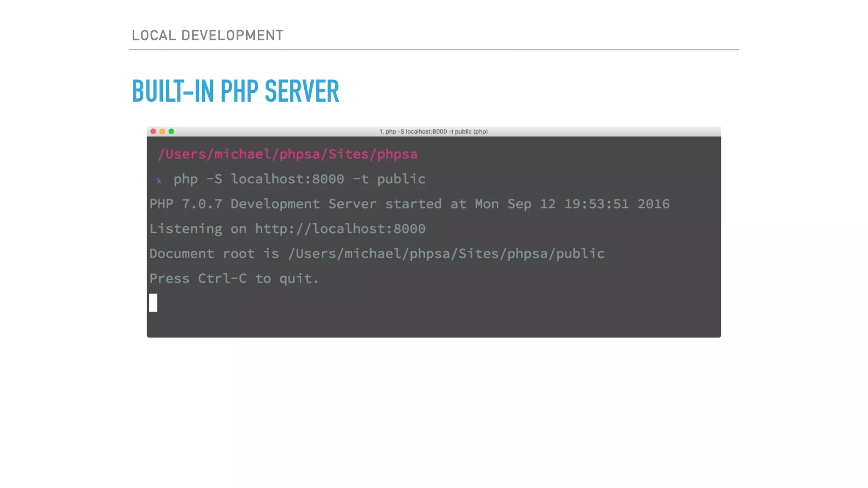
Task: Minimize terminal using the yellow button
Action: [162, 131]
